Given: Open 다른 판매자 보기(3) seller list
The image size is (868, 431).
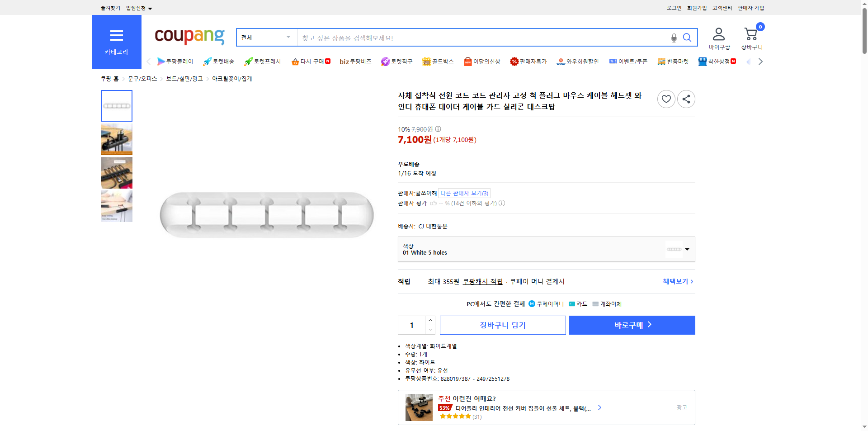Looking at the screenshot, I should pos(463,193).
